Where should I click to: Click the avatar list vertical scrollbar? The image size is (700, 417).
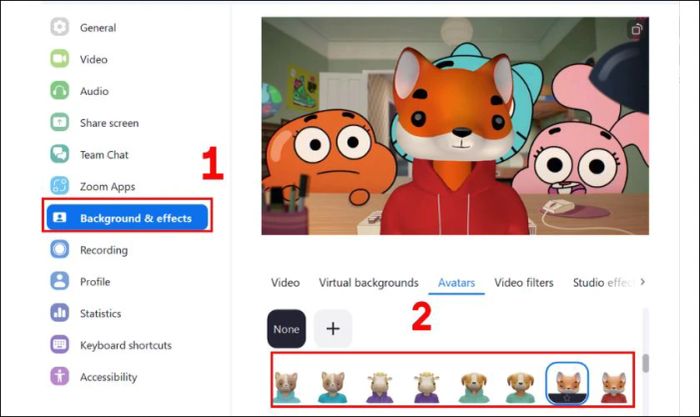pos(646,363)
